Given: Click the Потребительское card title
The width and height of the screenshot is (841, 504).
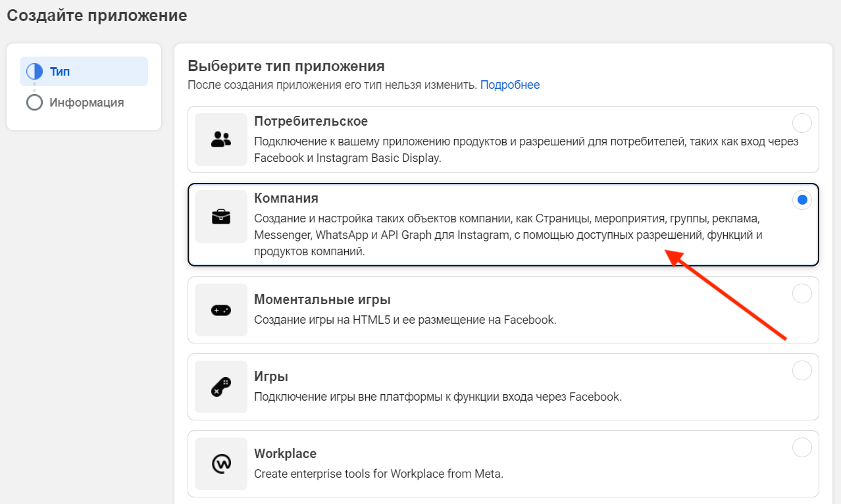Looking at the screenshot, I should coord(311,122).
